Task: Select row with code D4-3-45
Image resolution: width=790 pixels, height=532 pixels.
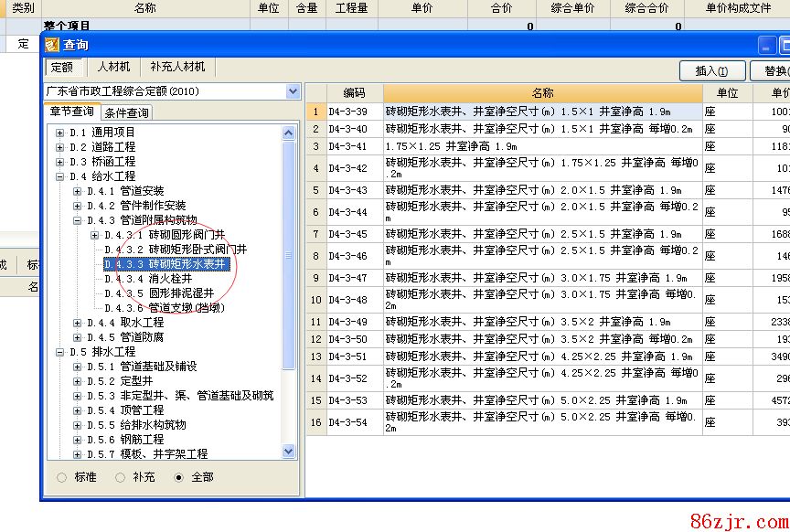Action: pyautogui.click(x=347, y=235)
